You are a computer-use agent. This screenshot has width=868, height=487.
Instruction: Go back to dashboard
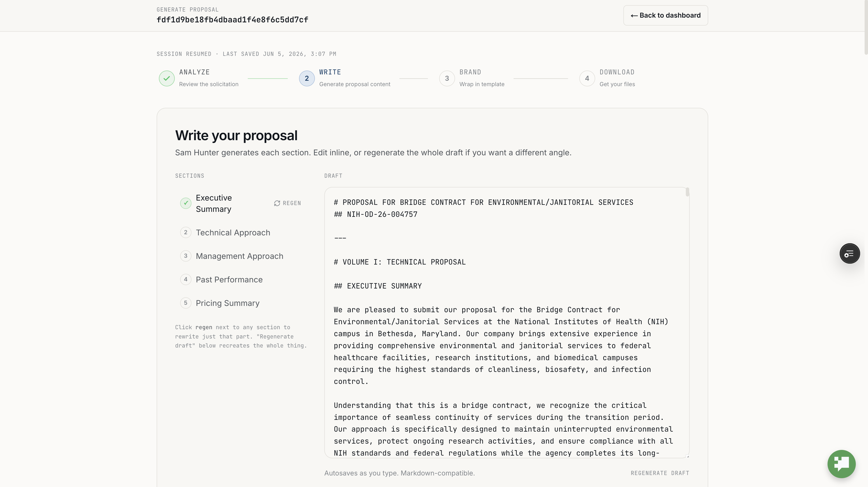click(665, 16)
